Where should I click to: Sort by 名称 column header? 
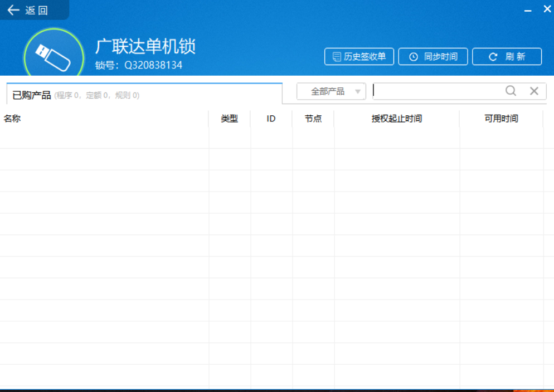click(104, 119)
